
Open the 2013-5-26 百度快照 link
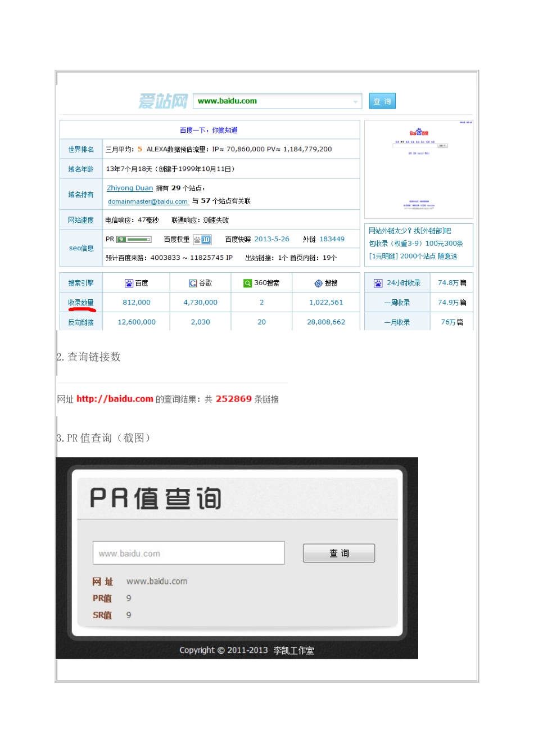click(x=271, y=239)
